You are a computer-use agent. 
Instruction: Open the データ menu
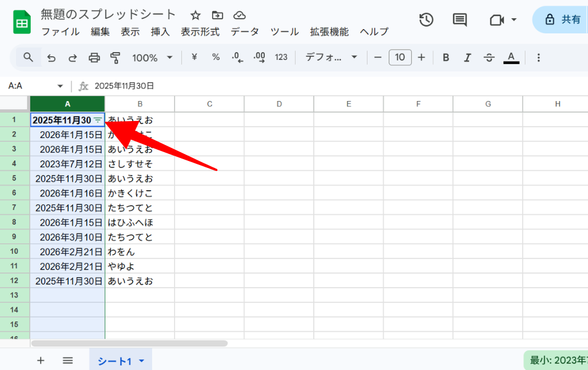click(x=245, y=32)
